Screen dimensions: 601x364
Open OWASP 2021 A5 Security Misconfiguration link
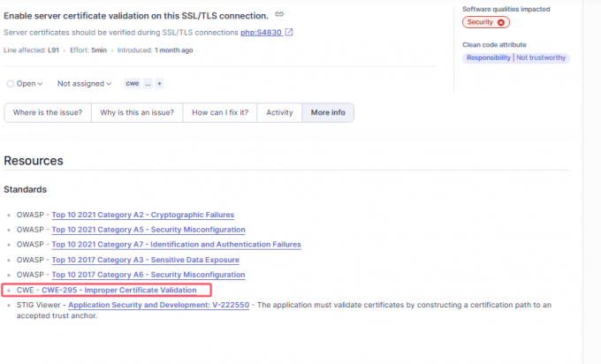(x=148, y=230)
